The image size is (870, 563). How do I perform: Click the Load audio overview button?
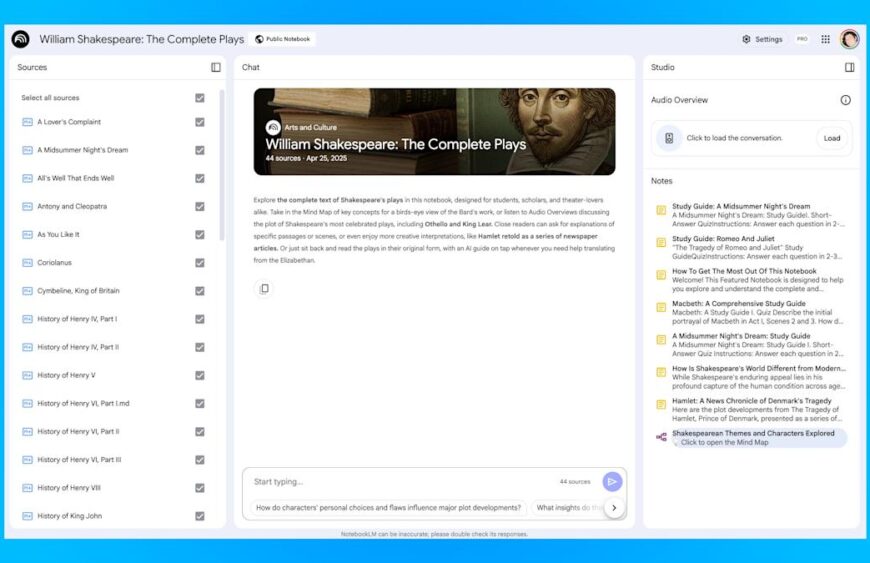832,138
